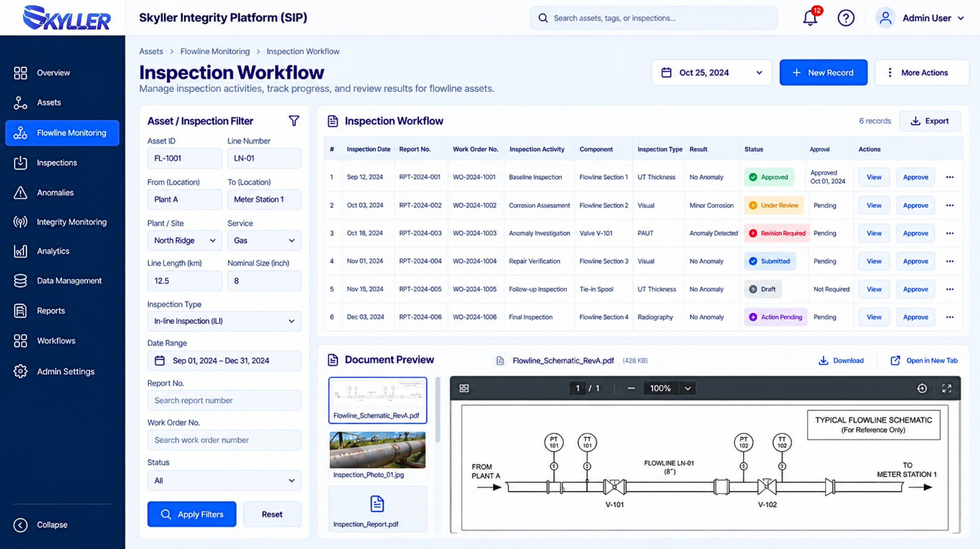Open the help question-mark icon
This screenshot has height=549, width=980.
pos(846,18)
